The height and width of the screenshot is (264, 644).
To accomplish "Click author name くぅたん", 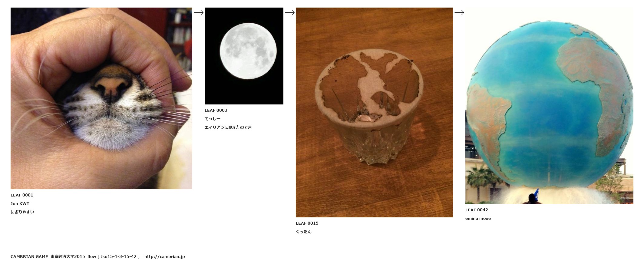I will 304,232.
